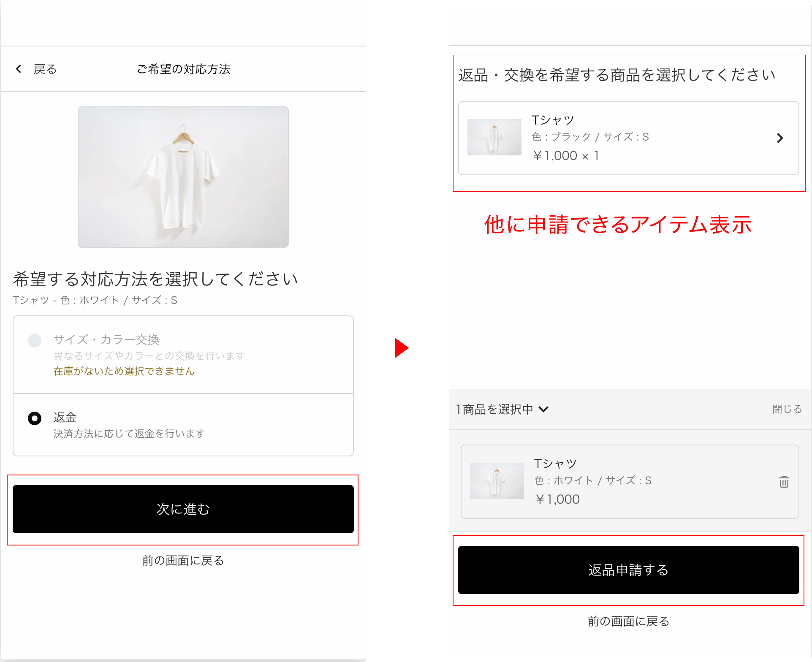Click the selected white Tシャツ thumbnail
Image resolution: width=812 pixels, height=662 pixels.
click(497, 481)
